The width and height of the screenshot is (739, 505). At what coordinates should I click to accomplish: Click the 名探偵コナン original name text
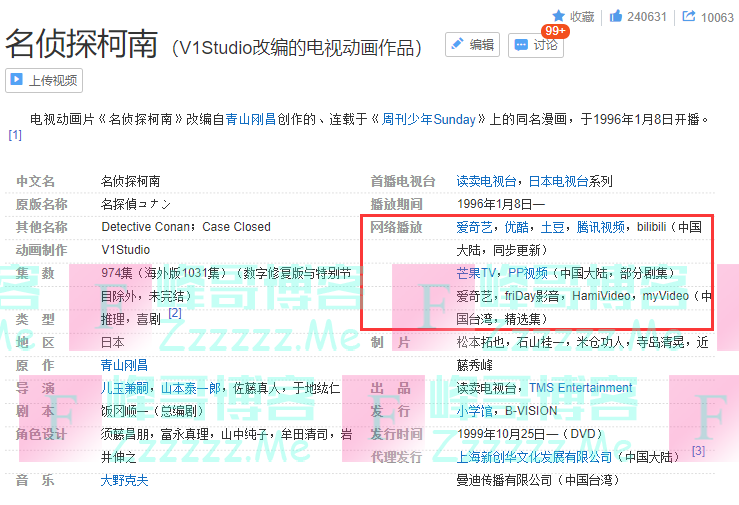pyautogui.click(x=136, y=204)
